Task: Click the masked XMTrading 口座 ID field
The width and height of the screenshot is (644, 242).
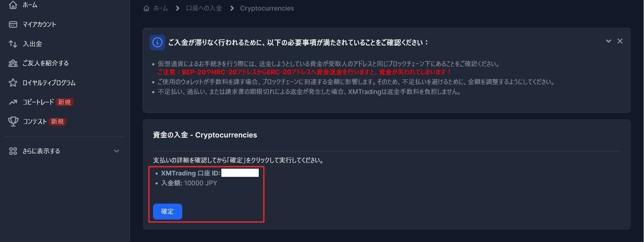Action: (240, 173)
